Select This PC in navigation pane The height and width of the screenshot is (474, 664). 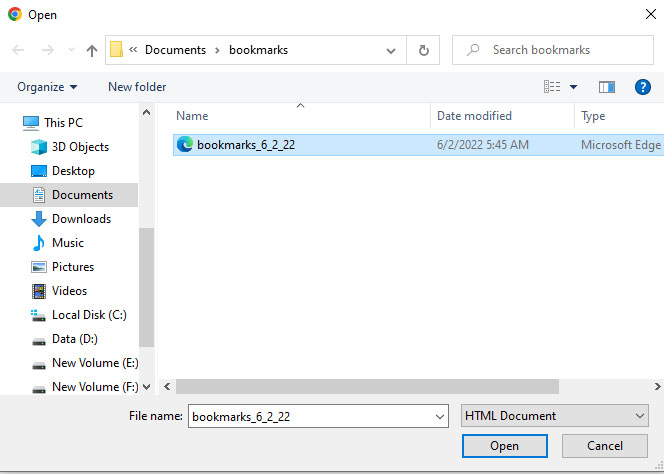[x=63, y=123]
